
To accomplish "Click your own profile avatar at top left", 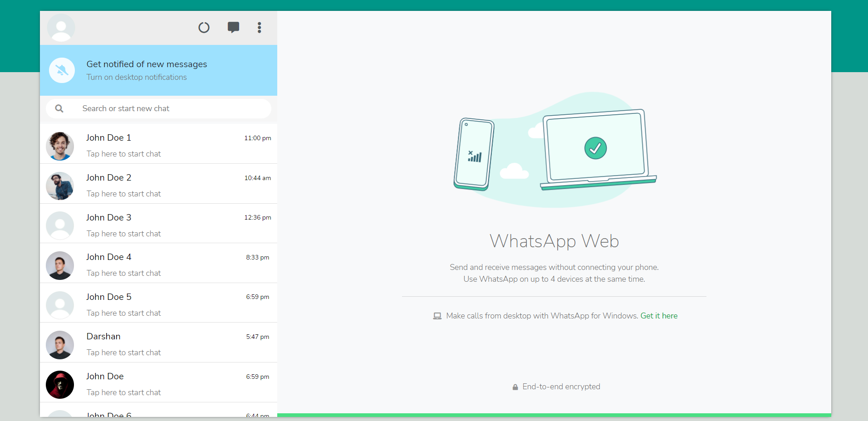I will click(61, 28).
